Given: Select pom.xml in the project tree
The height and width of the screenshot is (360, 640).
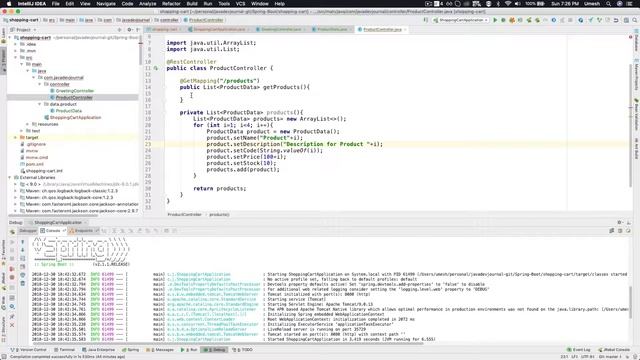Looking at the screenshot, I should (34, 164).
